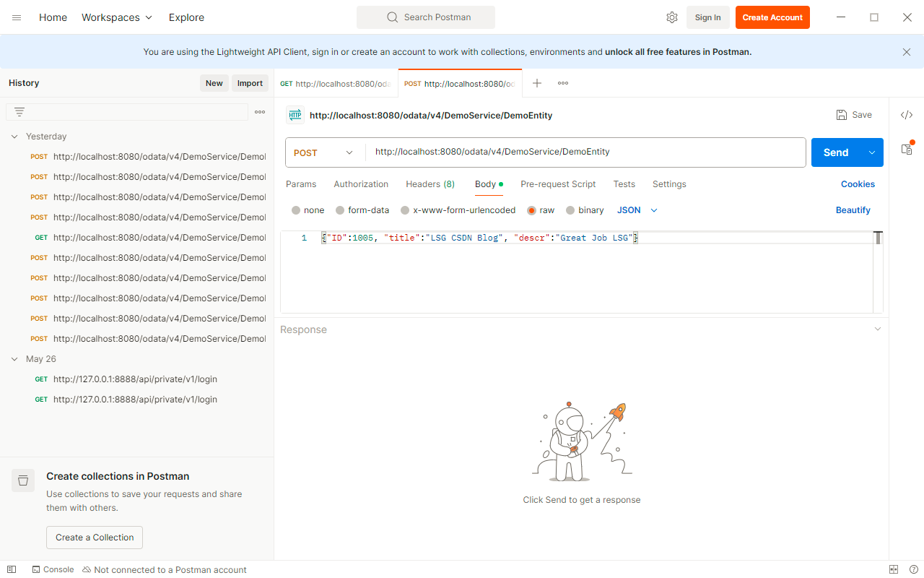This screenshot has width=924, height=578.
Task: Switch to the GET localhost request tab
Action: [336, 84]
